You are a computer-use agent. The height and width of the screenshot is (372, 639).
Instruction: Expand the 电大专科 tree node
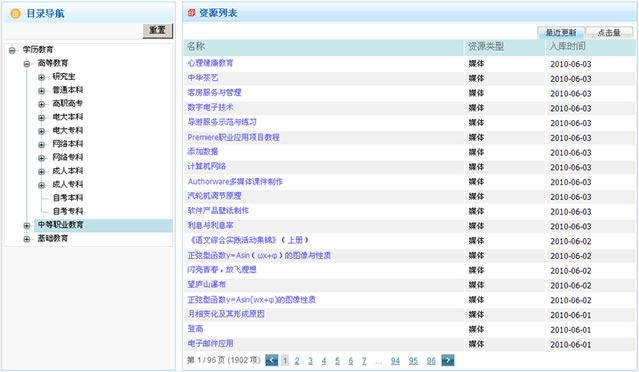pos(42,131)
